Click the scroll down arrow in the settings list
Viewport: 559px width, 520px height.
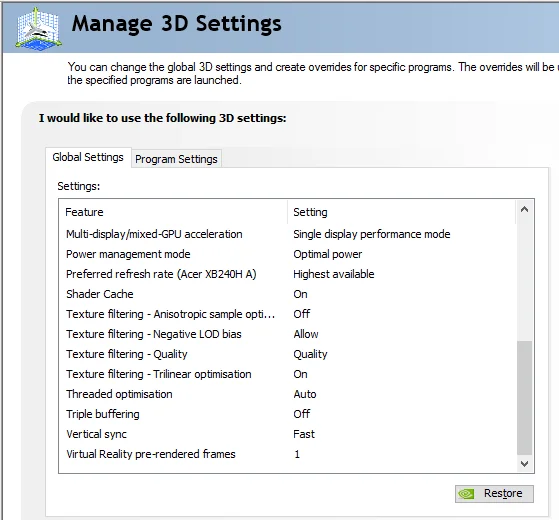[x=524, y=464]
